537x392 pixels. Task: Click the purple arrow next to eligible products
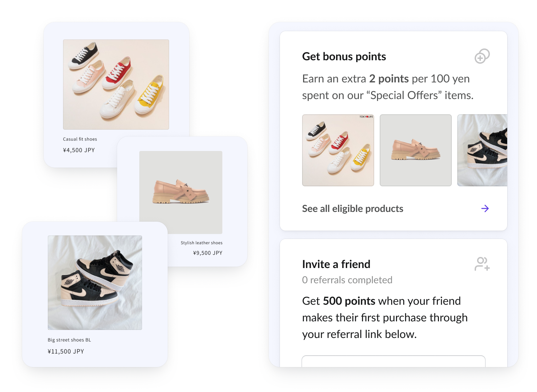(485, 208)
